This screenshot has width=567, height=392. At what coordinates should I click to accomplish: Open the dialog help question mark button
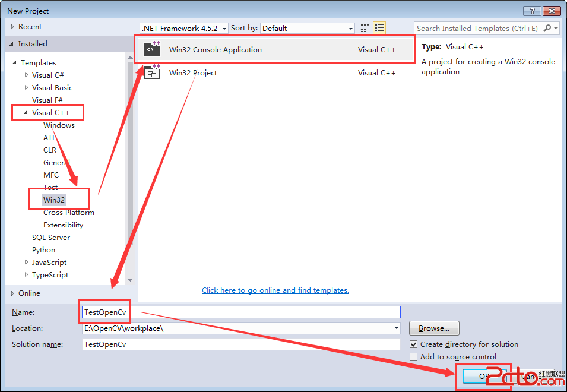pos(532,11)
